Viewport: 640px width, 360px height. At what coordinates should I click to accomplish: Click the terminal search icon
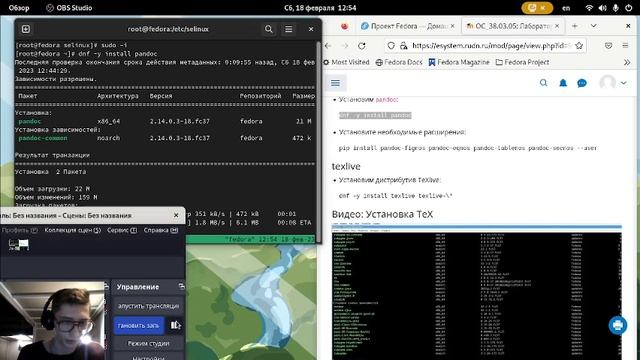(269, 29)
